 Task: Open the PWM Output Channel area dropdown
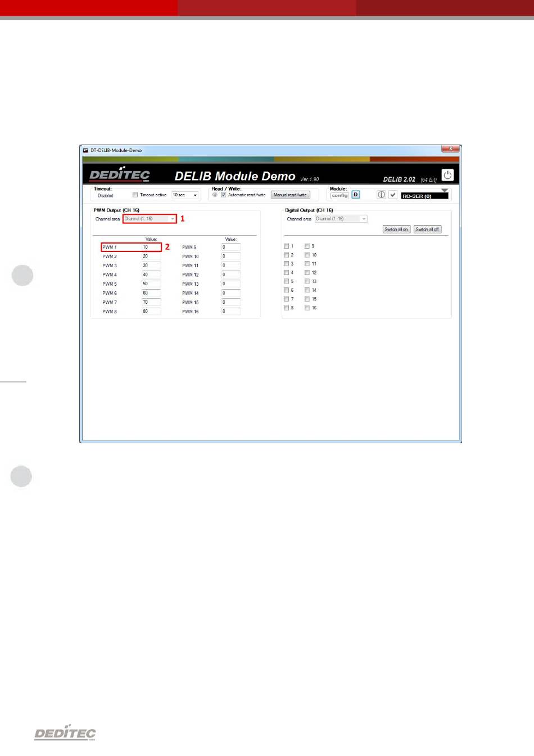click(x=150, y=219)
